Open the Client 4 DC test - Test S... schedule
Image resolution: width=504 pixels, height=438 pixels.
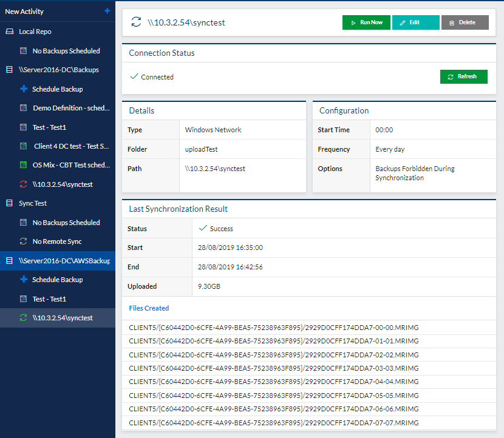click(72, 146)
